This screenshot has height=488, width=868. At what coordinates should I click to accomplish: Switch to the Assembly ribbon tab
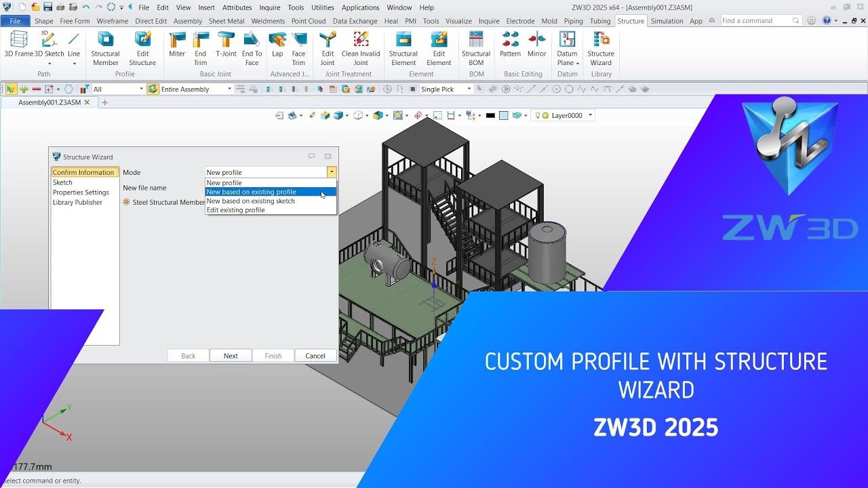pyautogui.click(x=188, y=21)
